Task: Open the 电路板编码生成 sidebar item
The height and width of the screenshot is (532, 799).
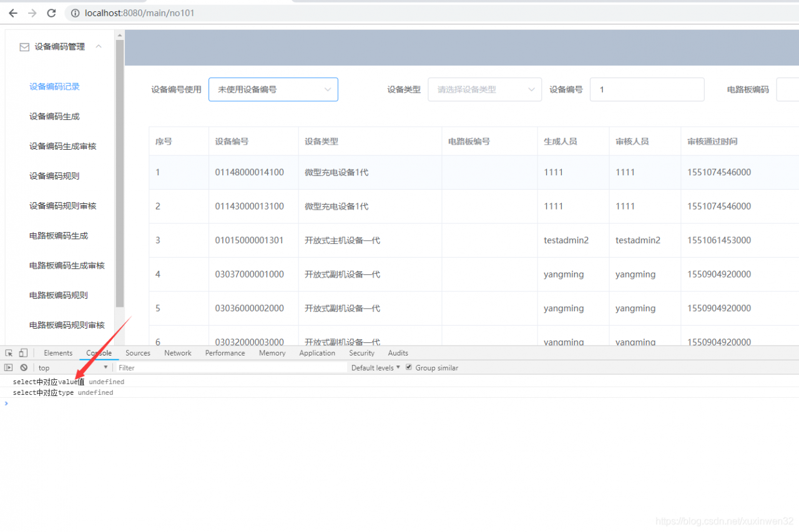Action: pyautogui.click(x=59, y=236)
